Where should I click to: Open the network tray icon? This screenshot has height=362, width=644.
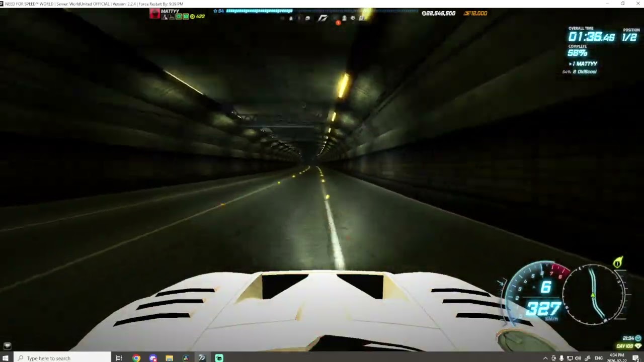pyautogui.click(x=570, y=358)
